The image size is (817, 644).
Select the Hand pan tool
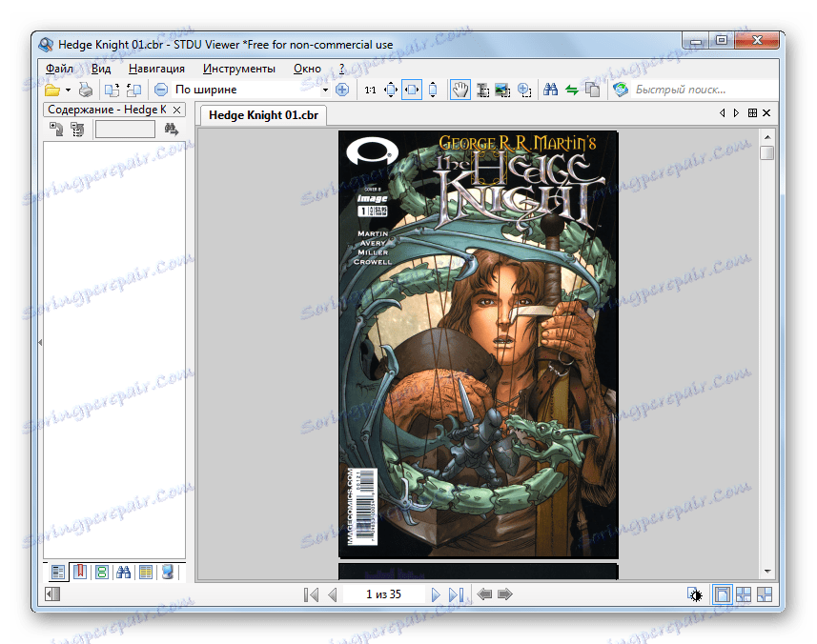point(460,90)
